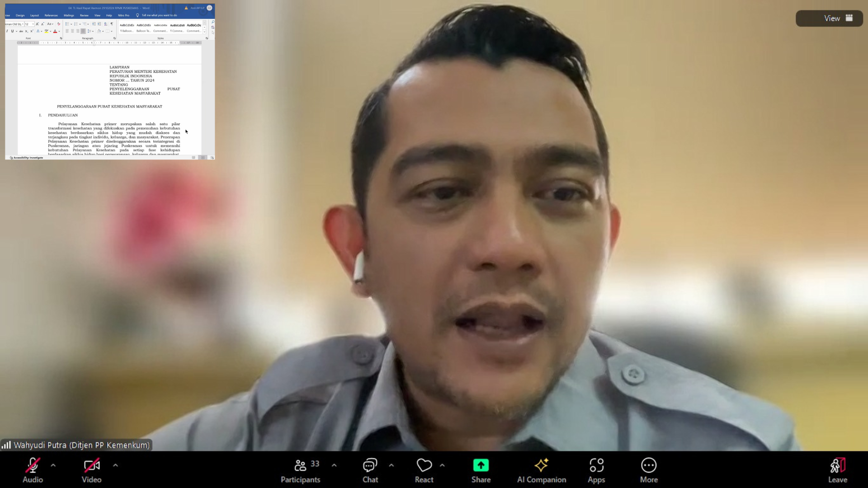Open the More options menu
Viewport: 868px width, 488px height.
[x=649, y=470]
